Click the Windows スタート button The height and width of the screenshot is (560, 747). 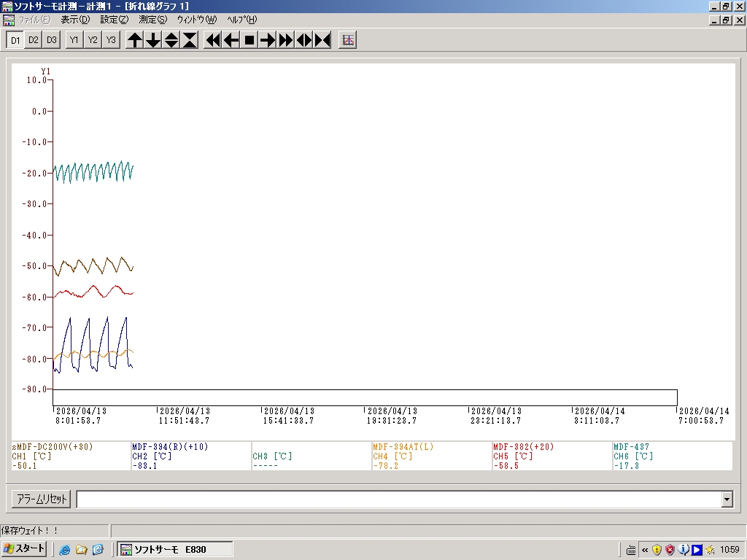click(25, 549)
